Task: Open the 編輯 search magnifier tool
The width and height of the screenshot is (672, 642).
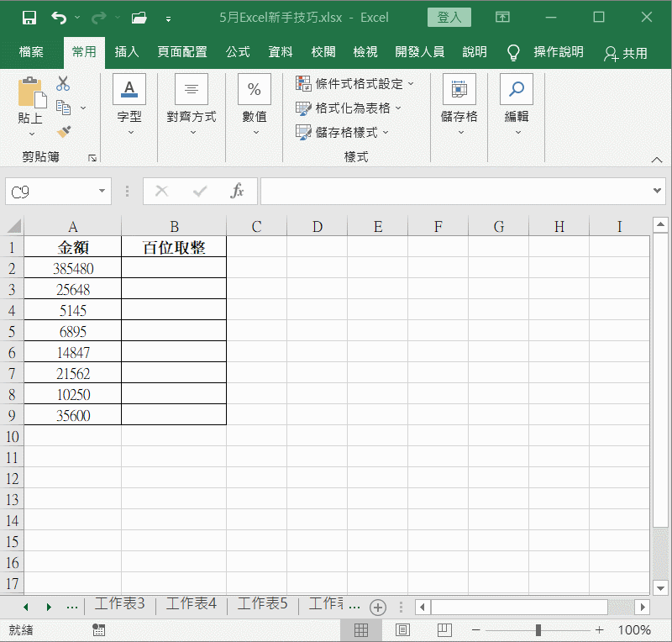Action: (517, 89)
